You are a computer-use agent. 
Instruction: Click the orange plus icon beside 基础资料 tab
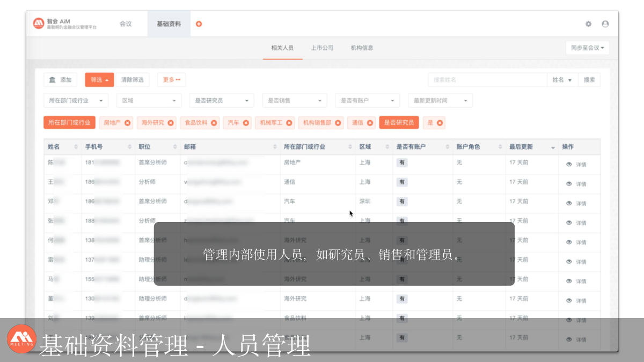[199, 24]
